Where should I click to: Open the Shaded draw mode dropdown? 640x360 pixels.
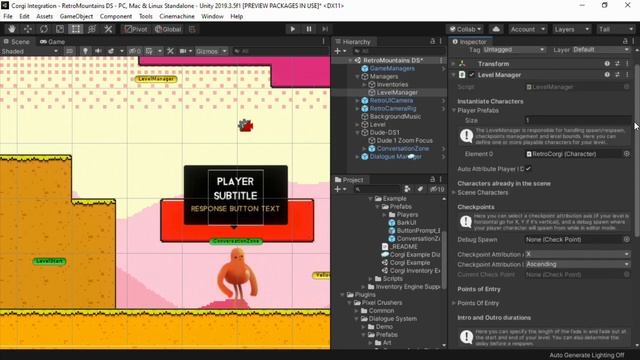[x=29, y=51]
